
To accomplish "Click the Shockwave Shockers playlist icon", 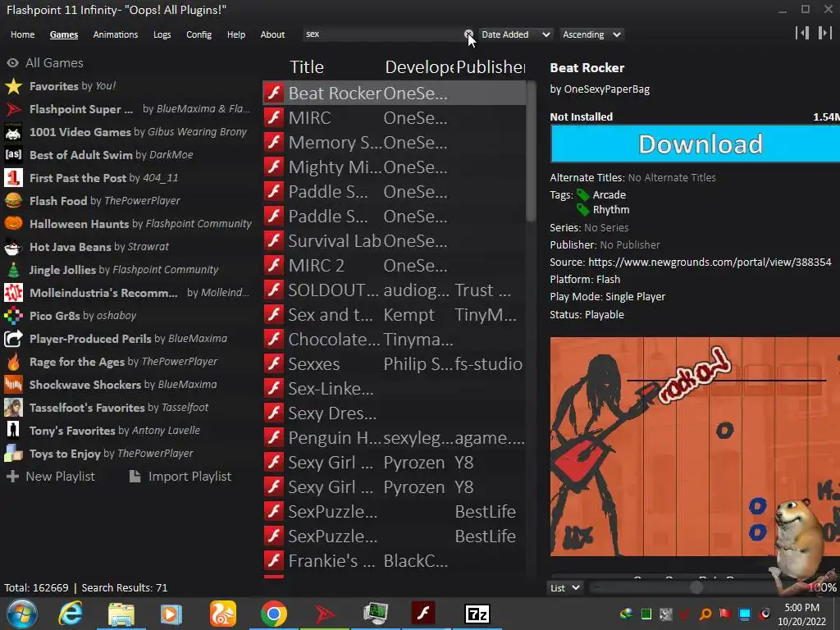I will click(x=13, y=385).
